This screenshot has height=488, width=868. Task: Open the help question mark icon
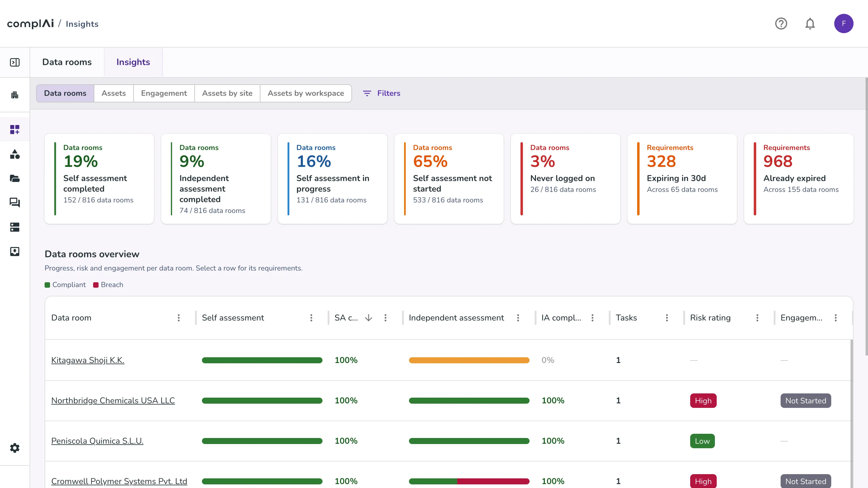pos(781,23)
